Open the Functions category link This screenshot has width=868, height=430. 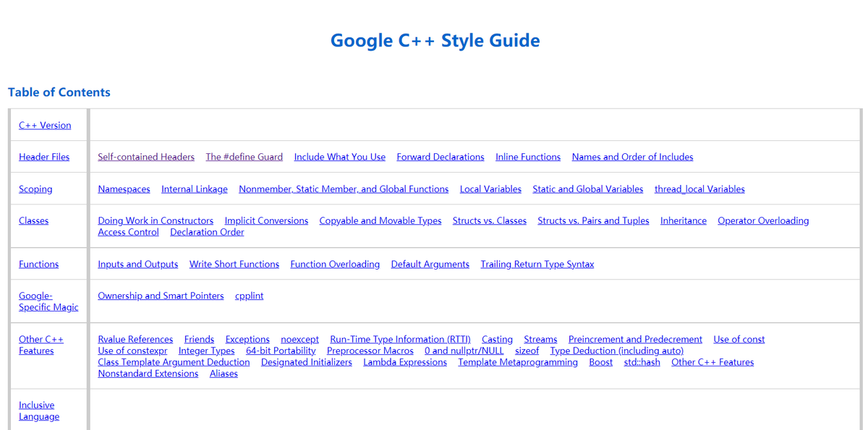(x=39, y=265)
